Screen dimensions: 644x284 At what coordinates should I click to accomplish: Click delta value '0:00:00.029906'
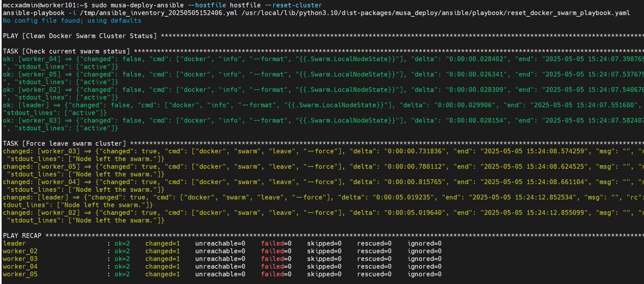tap(465, 105)
